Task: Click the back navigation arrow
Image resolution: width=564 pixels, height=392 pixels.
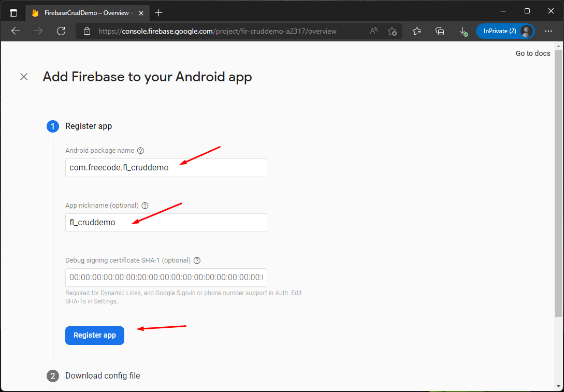Action: [x=15, y=31]
